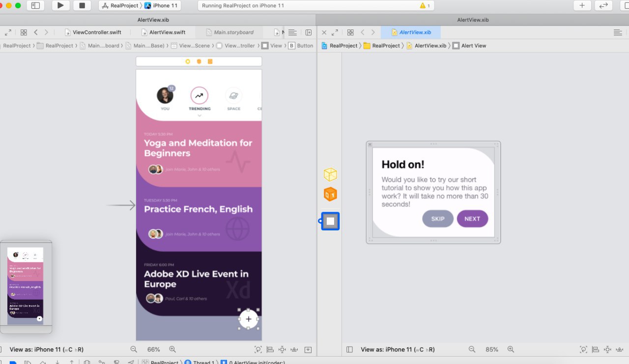Switch to ViewController.swift tab

[x=93, y=32]
